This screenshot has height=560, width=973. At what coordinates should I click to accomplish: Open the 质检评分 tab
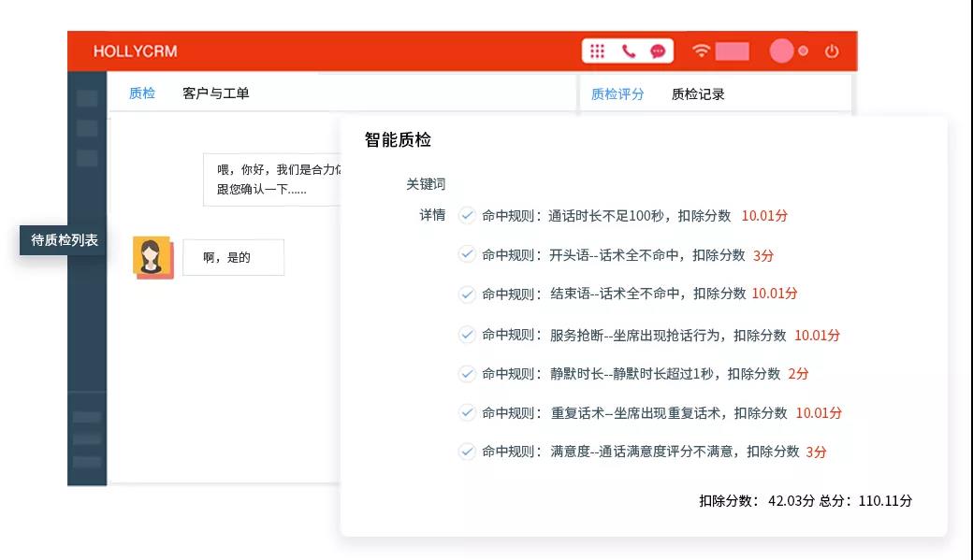point(617,94)
